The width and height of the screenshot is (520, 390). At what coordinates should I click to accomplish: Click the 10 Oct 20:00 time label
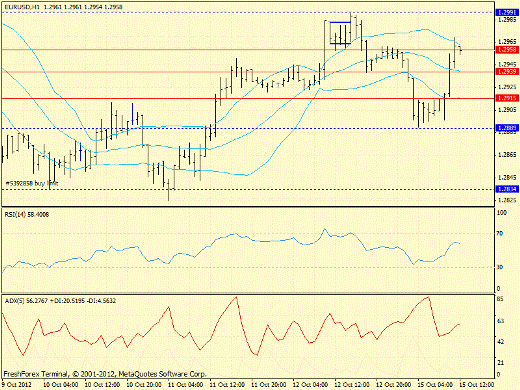(x=144, y=385)
